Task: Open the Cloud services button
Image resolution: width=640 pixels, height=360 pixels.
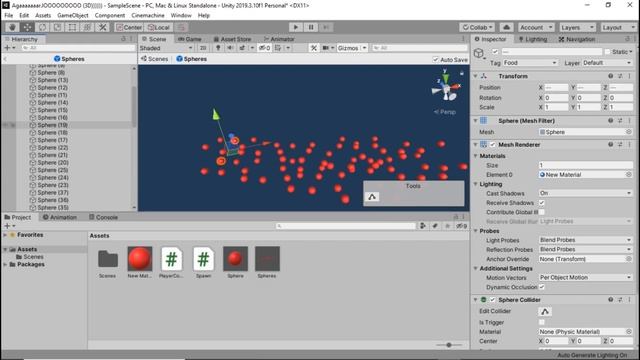Action: [507, 27]
